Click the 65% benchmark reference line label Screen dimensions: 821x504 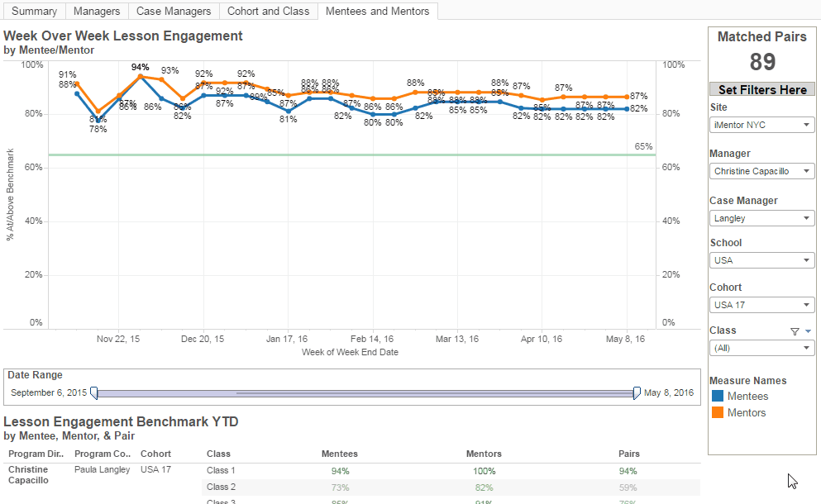click(x=643, y=146)
